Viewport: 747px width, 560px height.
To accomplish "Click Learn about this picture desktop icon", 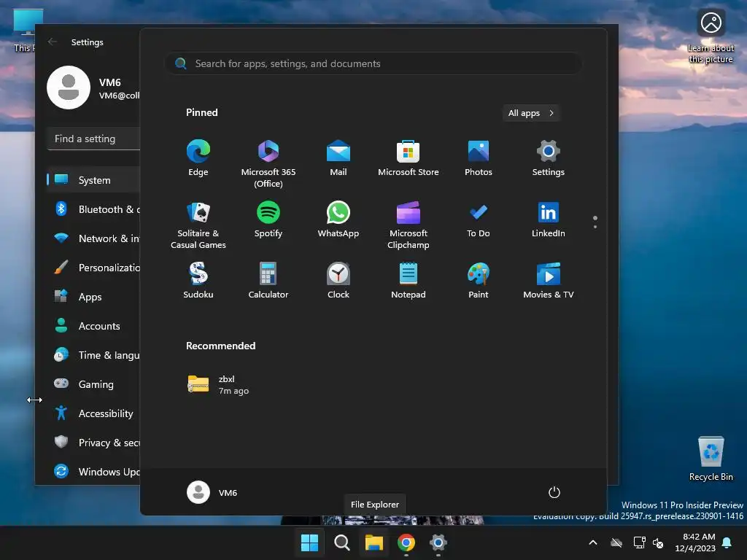I will pos(711,37).
